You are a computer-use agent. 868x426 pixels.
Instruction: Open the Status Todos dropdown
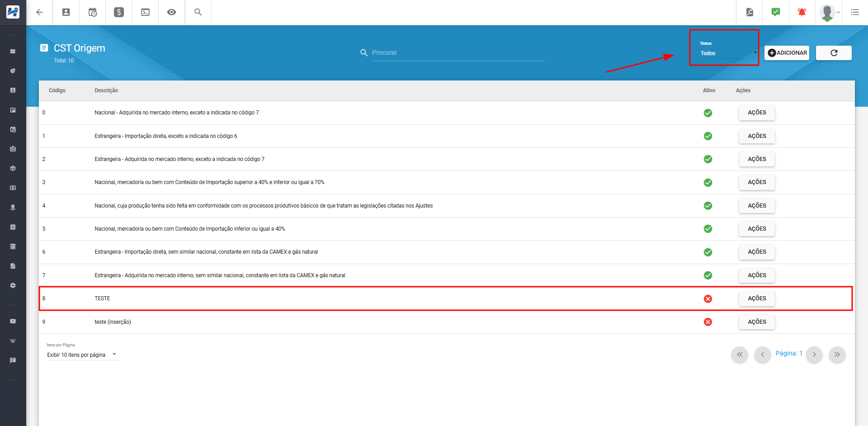coord(728,53)
